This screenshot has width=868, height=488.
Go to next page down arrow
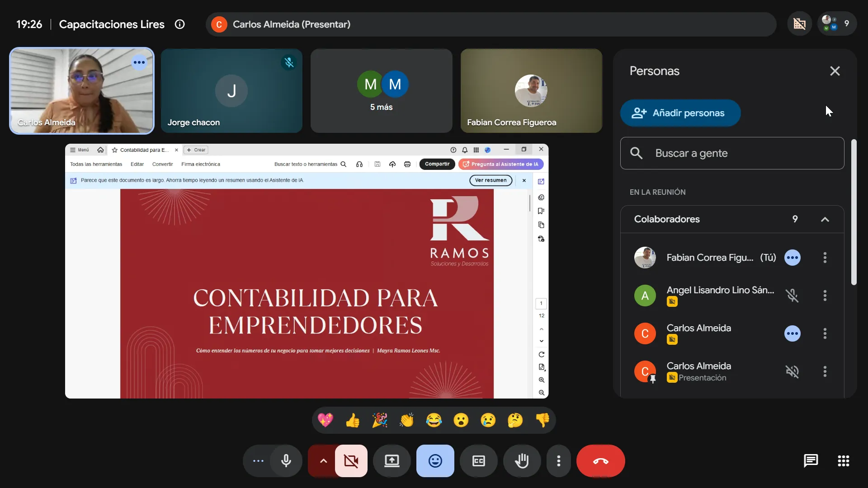(x=541, y=341)
